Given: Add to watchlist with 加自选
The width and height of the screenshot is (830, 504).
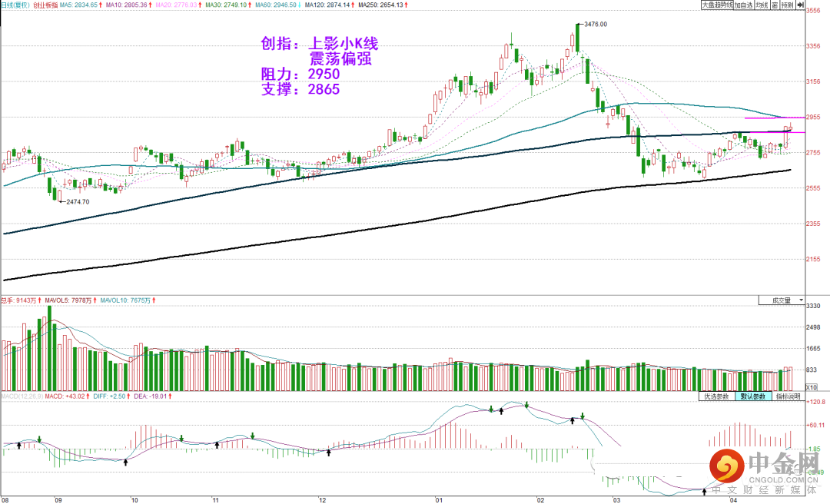Looking at the screenshot, I should [743, 5].
